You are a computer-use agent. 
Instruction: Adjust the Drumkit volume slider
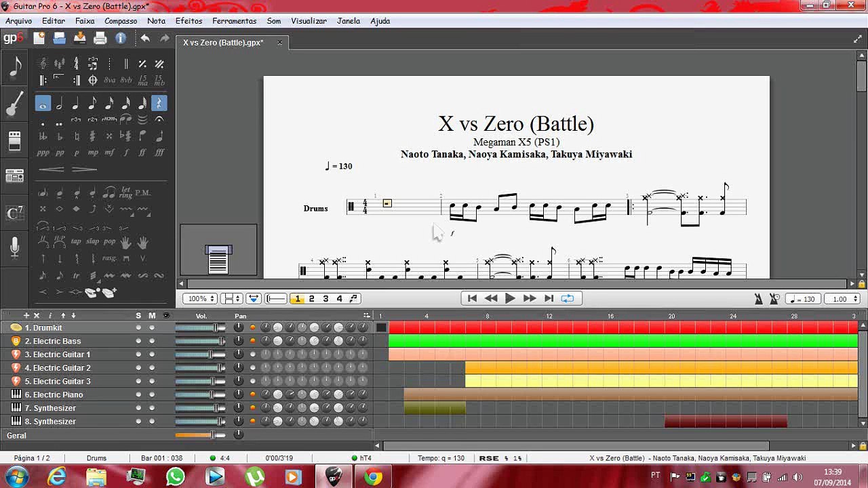coord(200,328)
